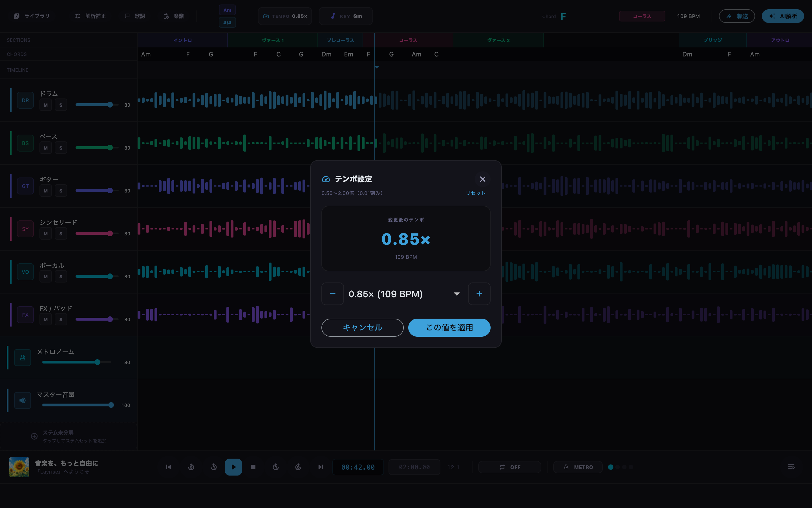812x508 pixels.
Task: Open the KEY Gm setting
Action: [x=346, y=16]
